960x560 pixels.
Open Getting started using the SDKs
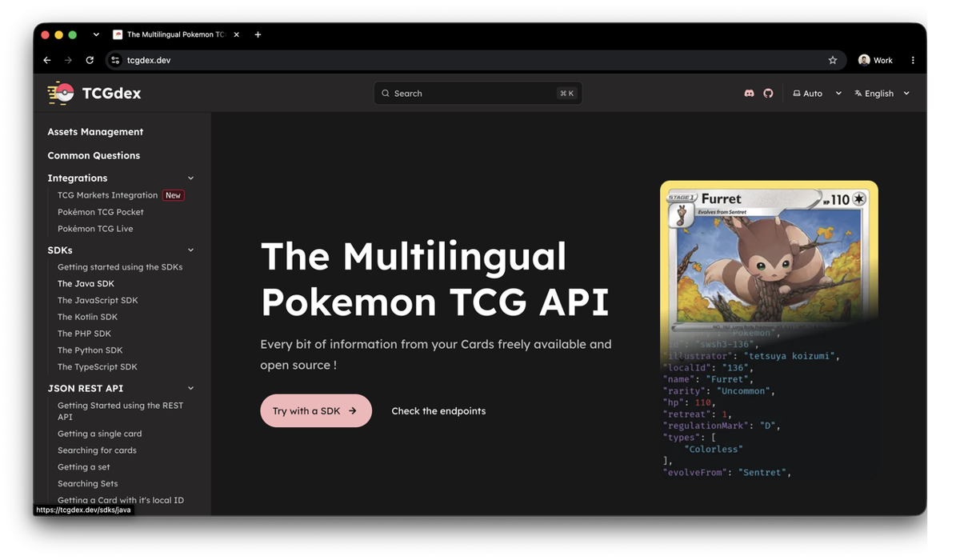120,267
